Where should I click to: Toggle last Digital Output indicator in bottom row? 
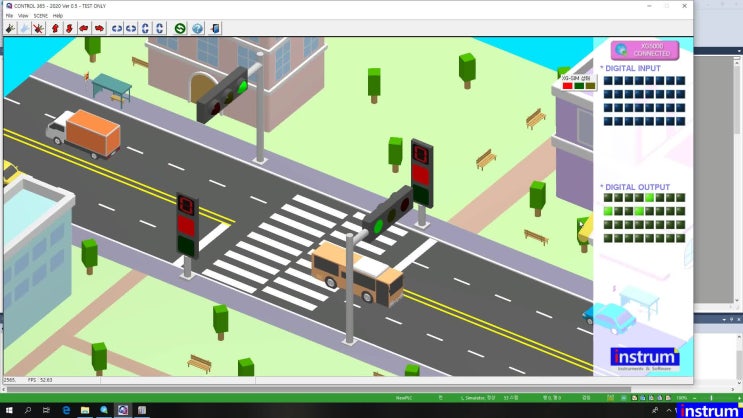click(680, 238)
